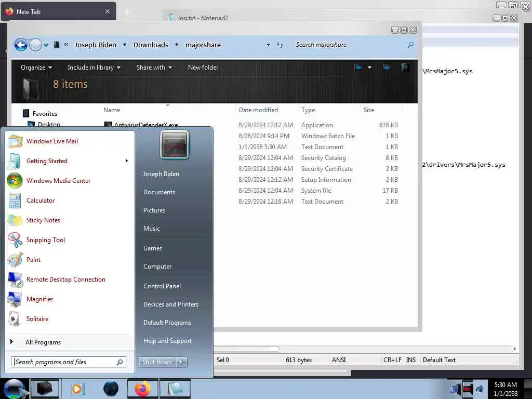Sort by Date modified column header

tap(267, 110)
